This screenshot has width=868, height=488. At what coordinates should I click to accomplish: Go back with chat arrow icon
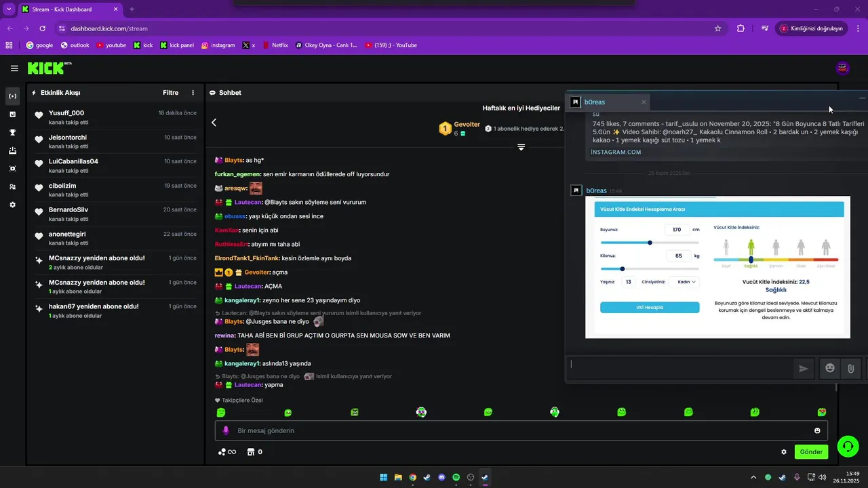coord(214,123)
